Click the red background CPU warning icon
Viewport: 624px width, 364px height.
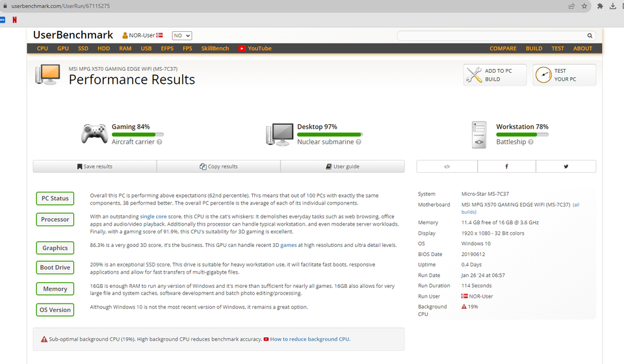pos(464,307)
